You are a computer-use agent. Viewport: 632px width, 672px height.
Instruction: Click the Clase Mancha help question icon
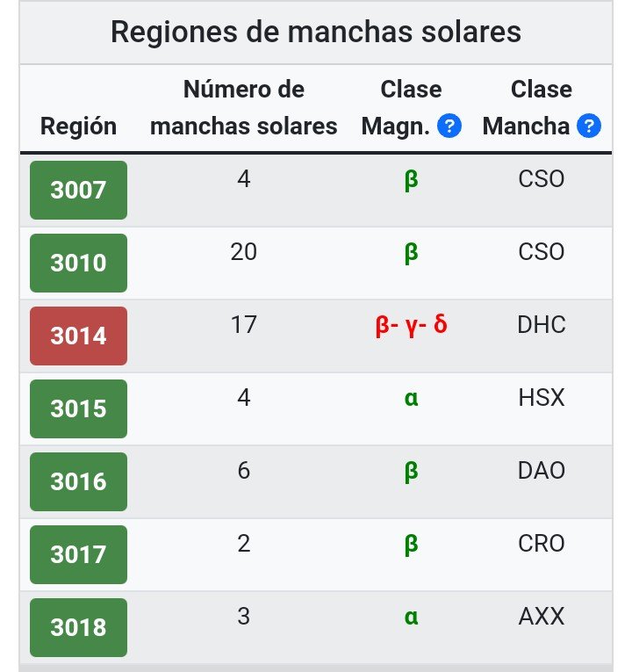pos(589,126)
